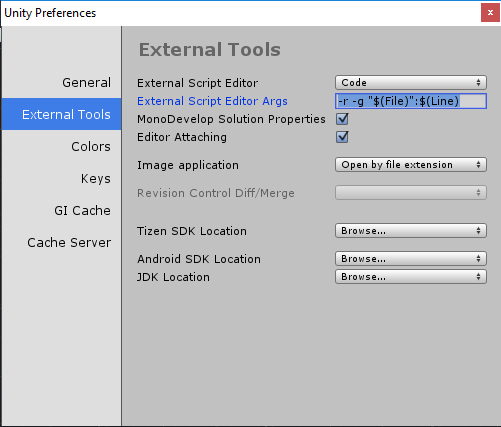Open Image application dropdown
Viewport: 501px width, 427px height.
pyautogui.click(x=411, y=165)
